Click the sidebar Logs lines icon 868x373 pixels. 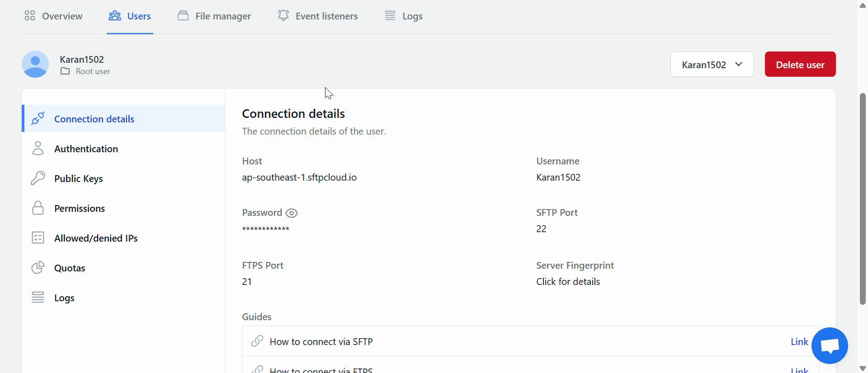tap(38, 297)
